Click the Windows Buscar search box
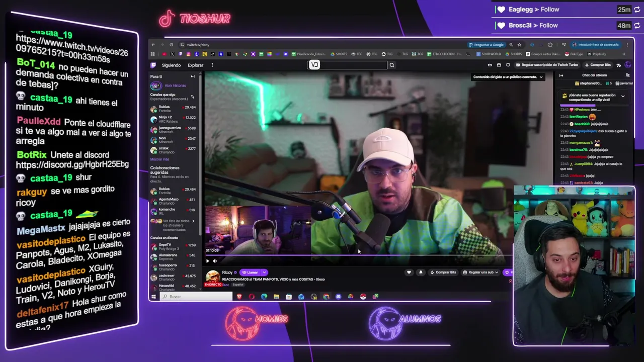Screen dimensions: 644x362 [196, 297]
